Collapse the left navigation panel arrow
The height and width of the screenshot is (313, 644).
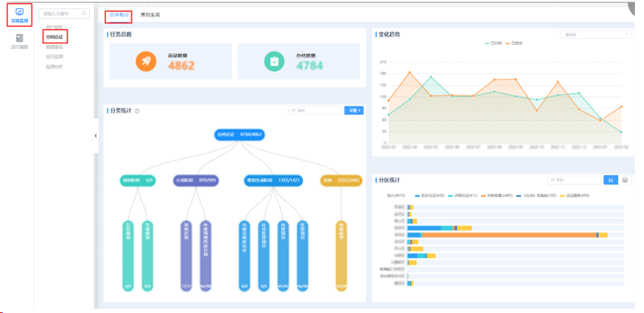click(x=96, y=136)
